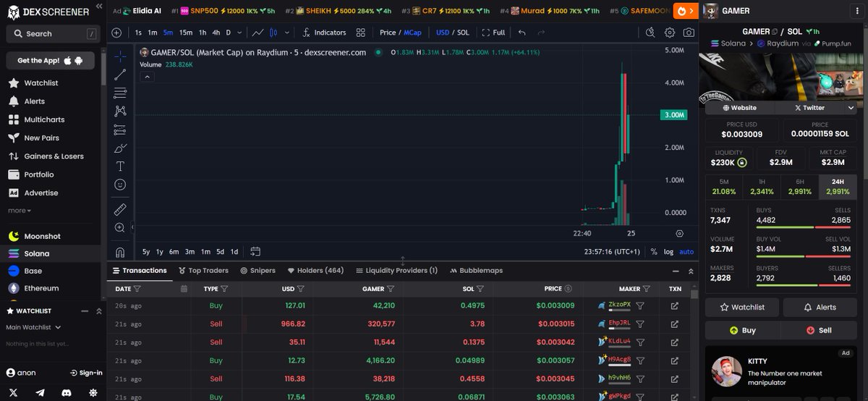This screenshot has height=401, width=868.
Task: Add a symbol to compare
Action: 116,33
